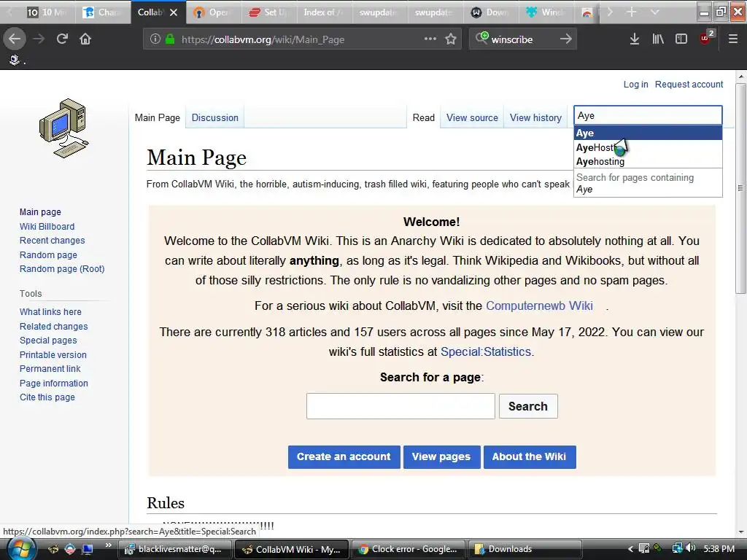Open a new tab with the plus icon
The width and height of the screenshot is (747, 560).
(631, 12)
